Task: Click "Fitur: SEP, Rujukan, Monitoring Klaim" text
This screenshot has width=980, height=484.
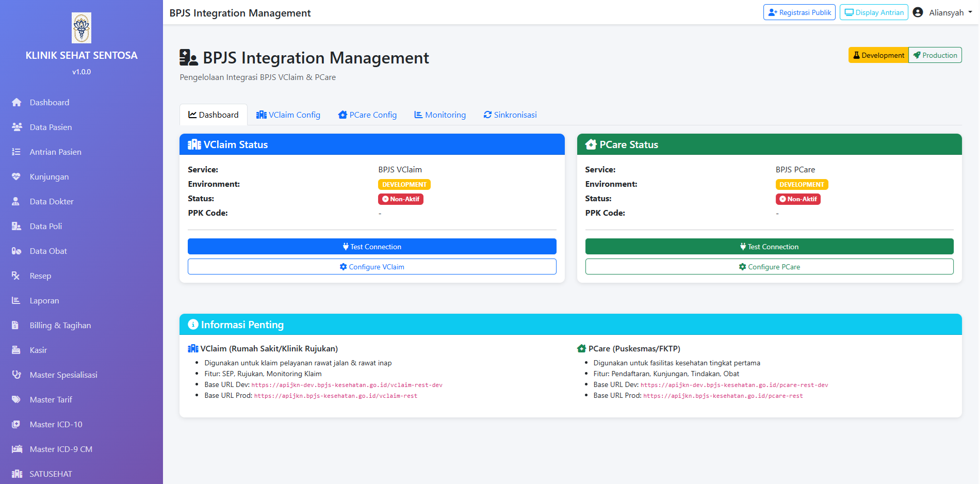Action: [x=263, y=374]
